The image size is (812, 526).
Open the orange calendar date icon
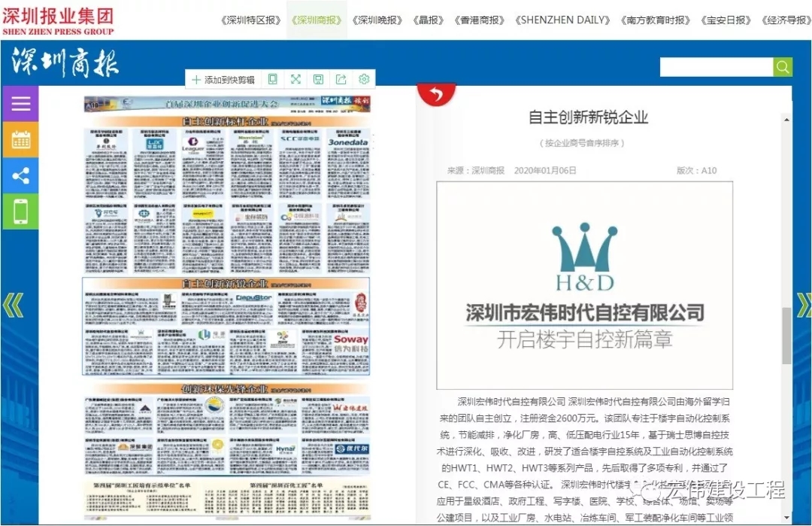[x=21, y=139]
